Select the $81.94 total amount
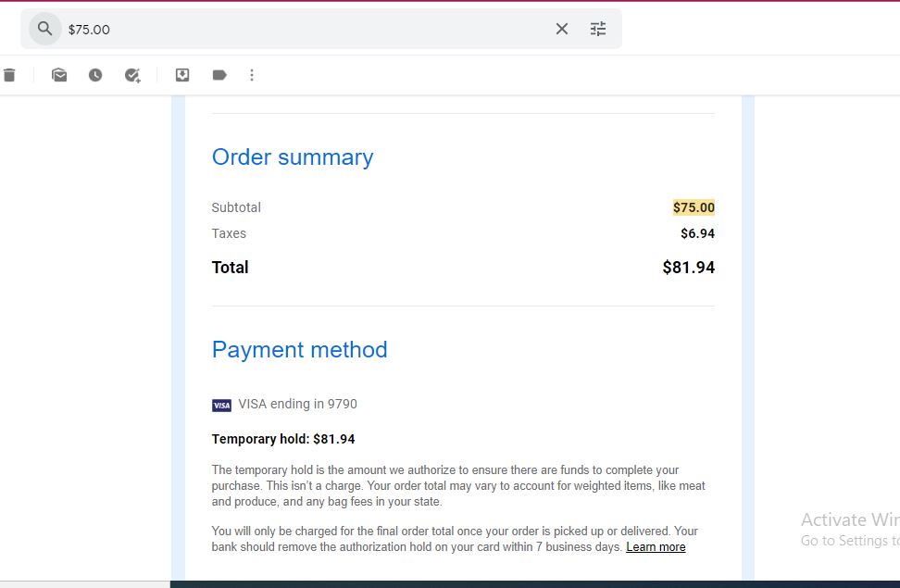The height and width of the screenshot is (588, 900). point(688,268)
